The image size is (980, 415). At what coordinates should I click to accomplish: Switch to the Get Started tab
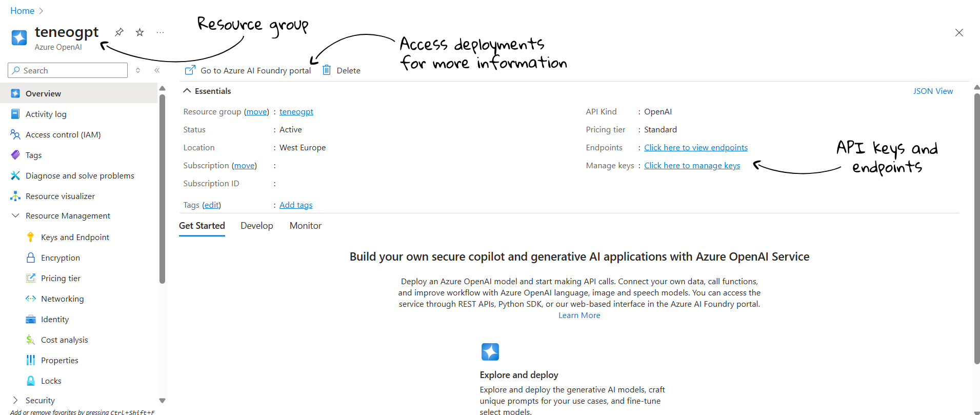[x=202, y=226]
